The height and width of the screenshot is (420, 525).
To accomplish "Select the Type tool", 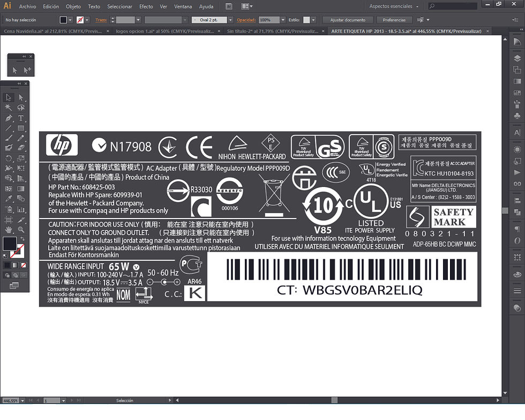I will click(x=21, y=118).
